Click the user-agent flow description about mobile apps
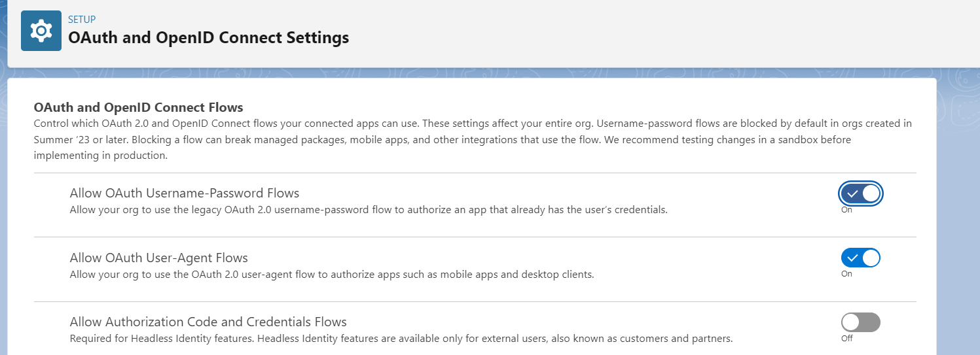Image resolution: width=980 pixels, height=355 pixels. (331, 275)
